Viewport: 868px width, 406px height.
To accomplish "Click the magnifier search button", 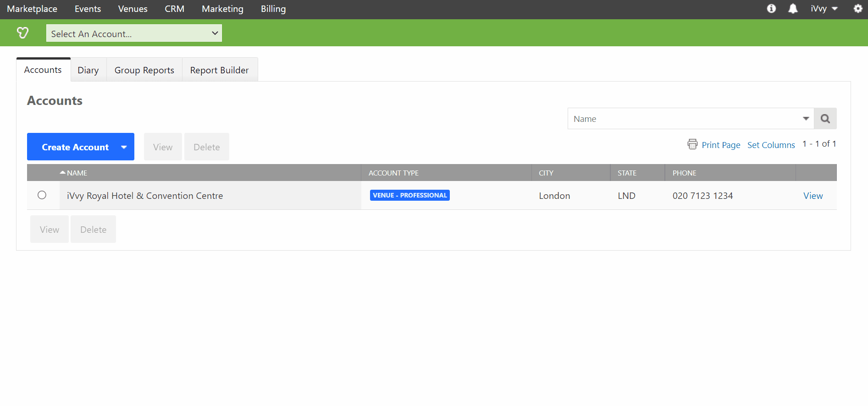I will pyautogui.click(x=825, y=119).
